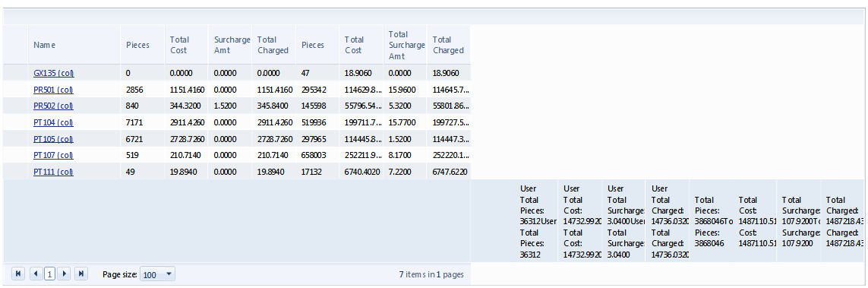868x288 pixels.
Task: Select page number 1 in pager
Action: 50,274
